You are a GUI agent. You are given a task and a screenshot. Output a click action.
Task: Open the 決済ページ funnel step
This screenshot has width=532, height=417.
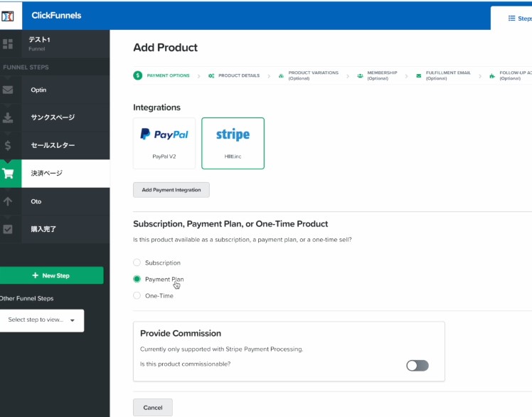55,174
